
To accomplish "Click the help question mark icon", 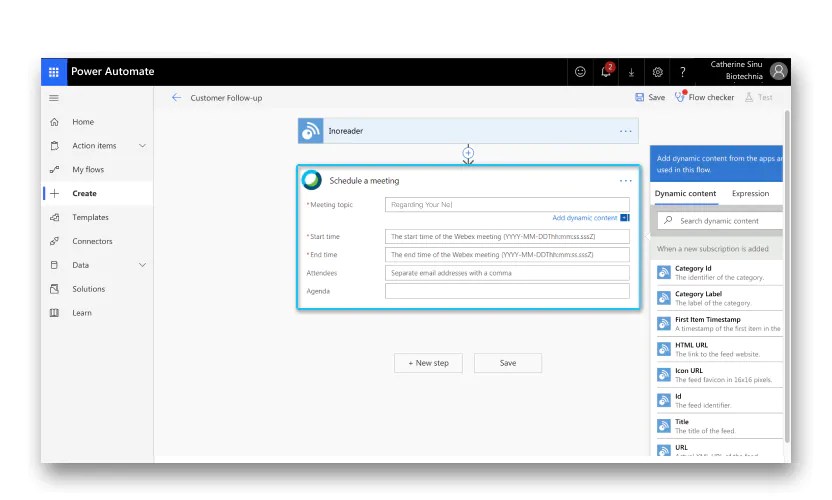I will (x=682, y=72).
